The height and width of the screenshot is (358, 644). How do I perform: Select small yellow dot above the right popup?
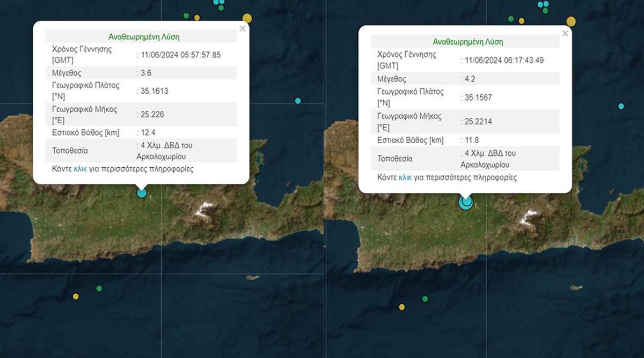coord(521,21)
